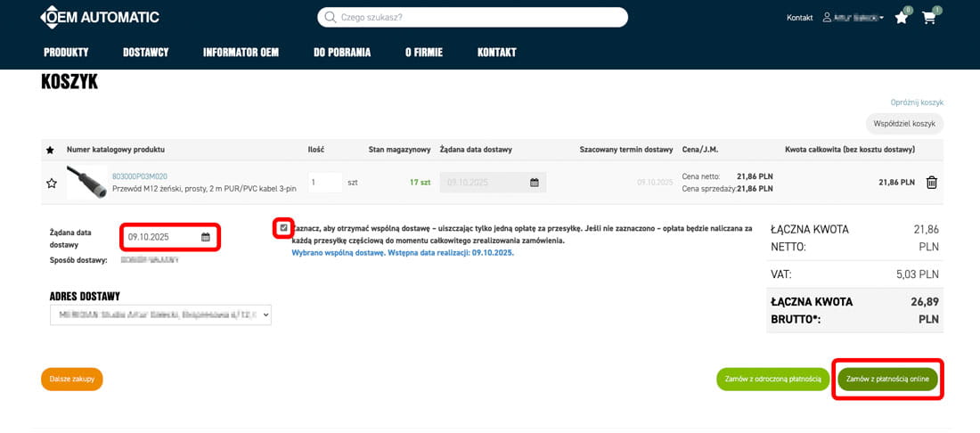
Task: Click Zamów z odroczoną płatnością button
Action: pyautogui.click(x=772, y=379)
